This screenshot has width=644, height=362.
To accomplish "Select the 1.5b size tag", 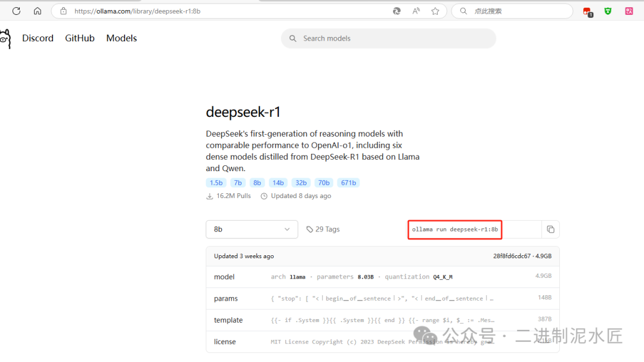I will tap(216, 183).
